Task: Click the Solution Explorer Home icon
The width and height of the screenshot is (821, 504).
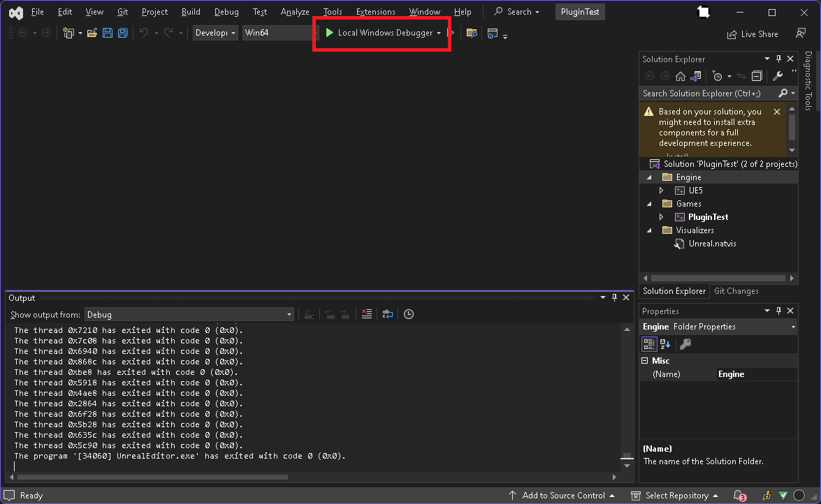Action: pyautogui.click(x=680, y=76)
